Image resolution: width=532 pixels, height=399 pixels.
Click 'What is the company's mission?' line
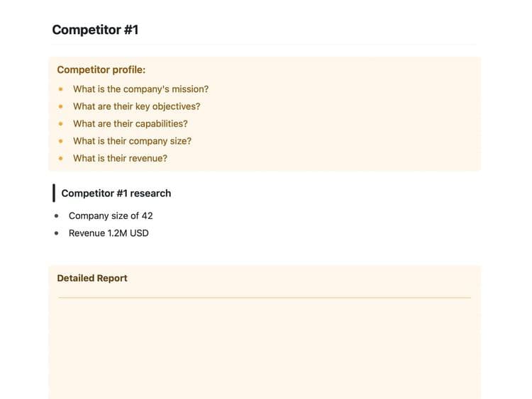[x=141, y=89]
